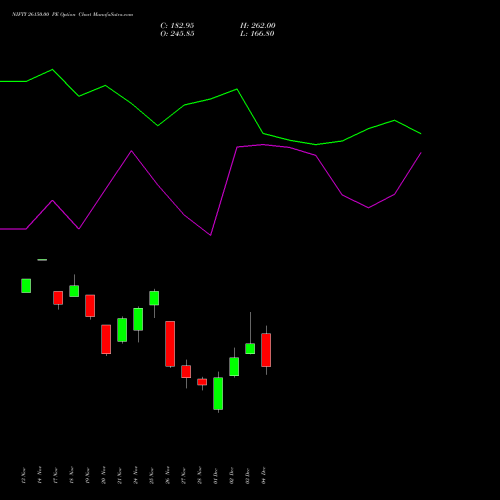500x500 pixels.
Task: Click the open value O: 245.85
Action: (x=177, y=34)
